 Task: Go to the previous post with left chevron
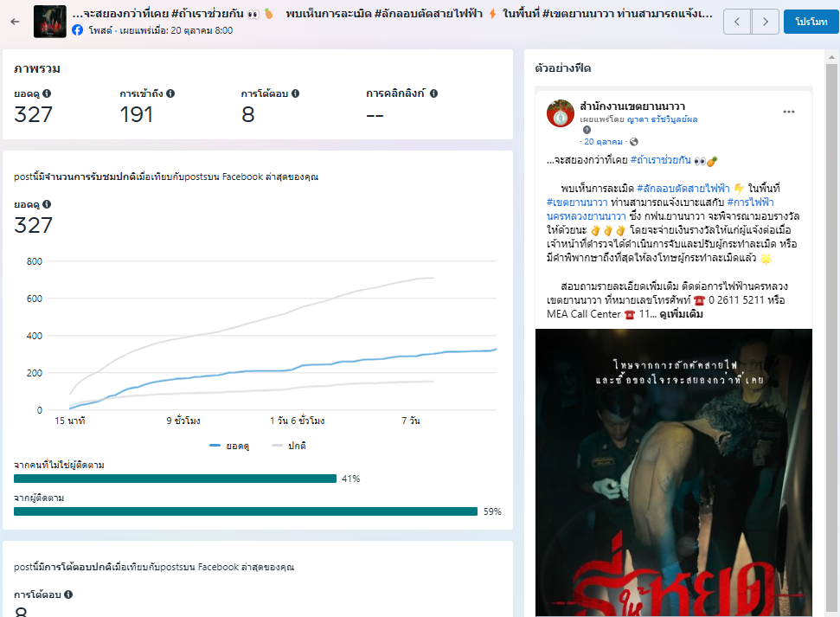click(737, 22)
